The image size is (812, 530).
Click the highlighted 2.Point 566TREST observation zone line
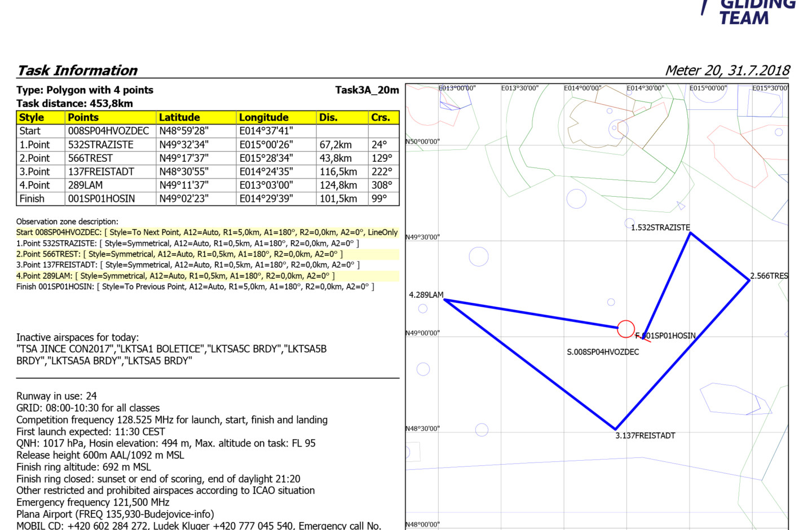tap(179, 254)
